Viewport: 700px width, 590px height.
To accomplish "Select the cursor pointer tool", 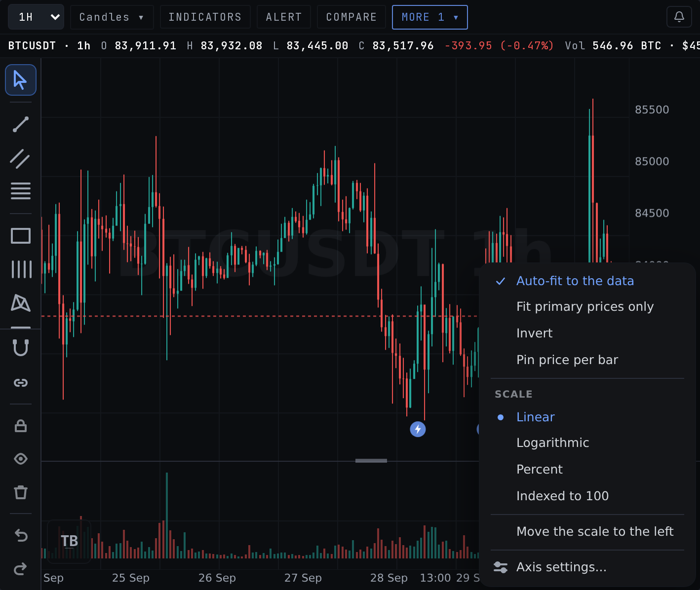I will (20, 79).
